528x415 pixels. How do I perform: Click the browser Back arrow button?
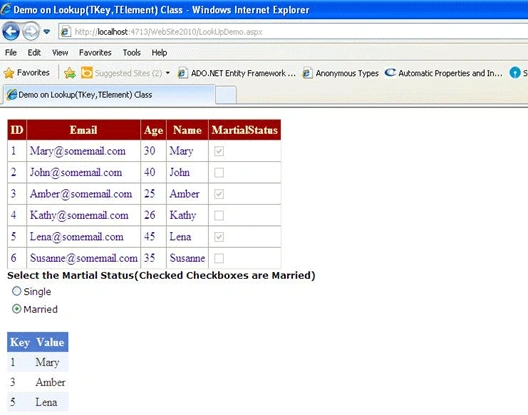pyautogui.click(x=11, y=32)
